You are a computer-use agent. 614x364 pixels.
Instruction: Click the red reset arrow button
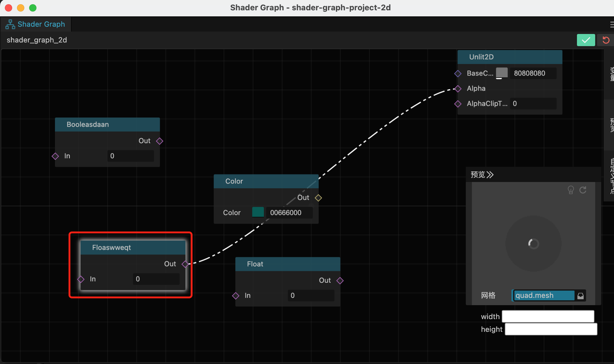[x=605, y=40]
